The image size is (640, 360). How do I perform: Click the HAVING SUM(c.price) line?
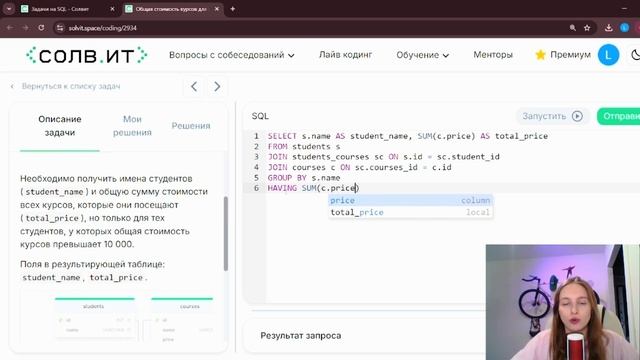click(x=313, y=188)
